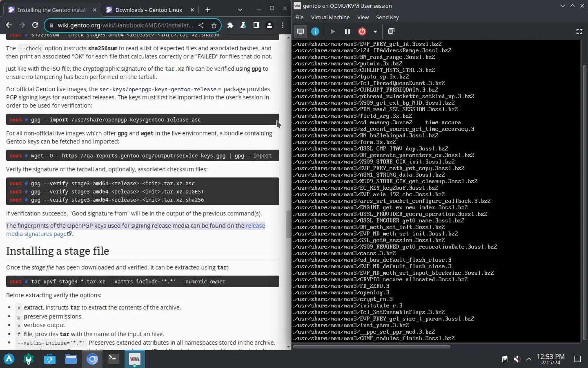The width and height of the screenshot is (588, 368).
Task: Click the Installing a stage file heading
Action: [58, 251]
